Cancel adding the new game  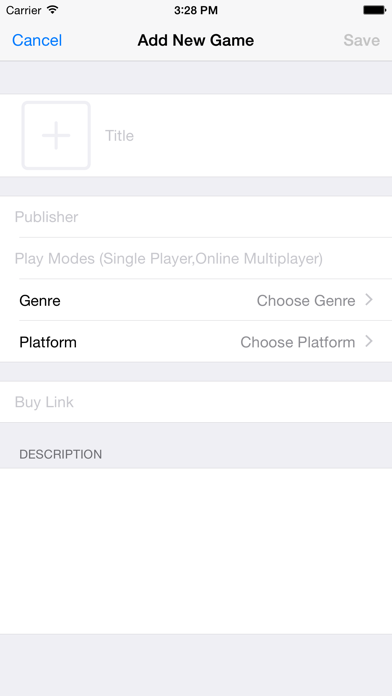[x=37, y=40]
